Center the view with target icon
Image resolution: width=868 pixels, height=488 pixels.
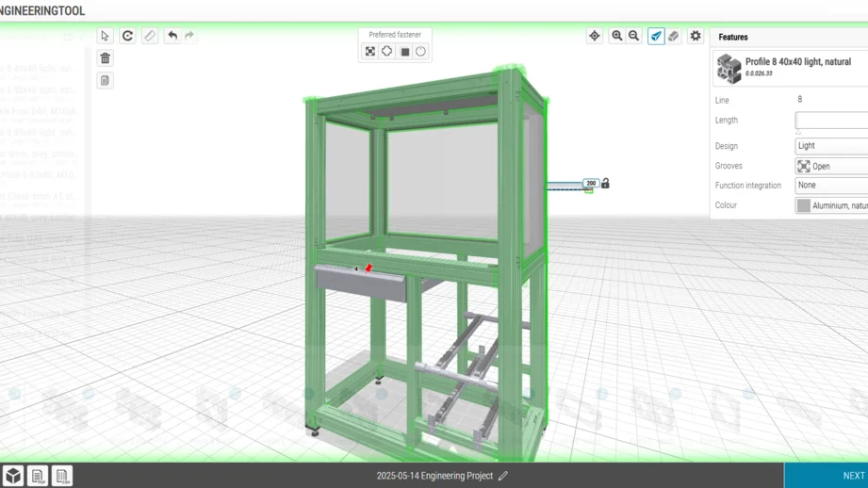pyautogui.click(x=595, y=36)
